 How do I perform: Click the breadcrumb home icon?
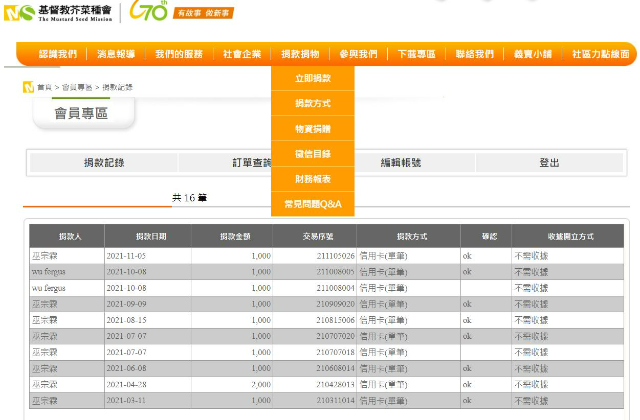(x=27, y=87)
